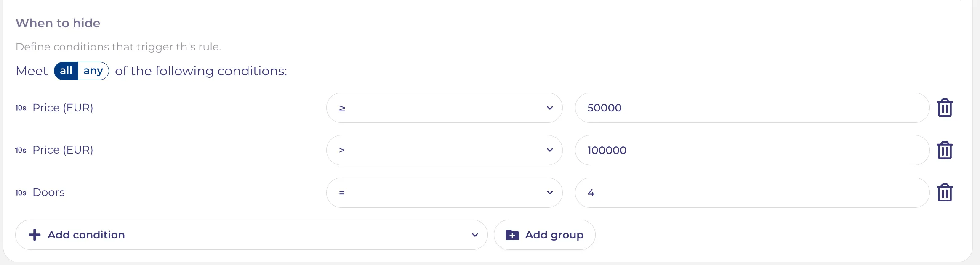
Task: Expand the Add condition dropdown chevron
Action: tap(475, 235)
